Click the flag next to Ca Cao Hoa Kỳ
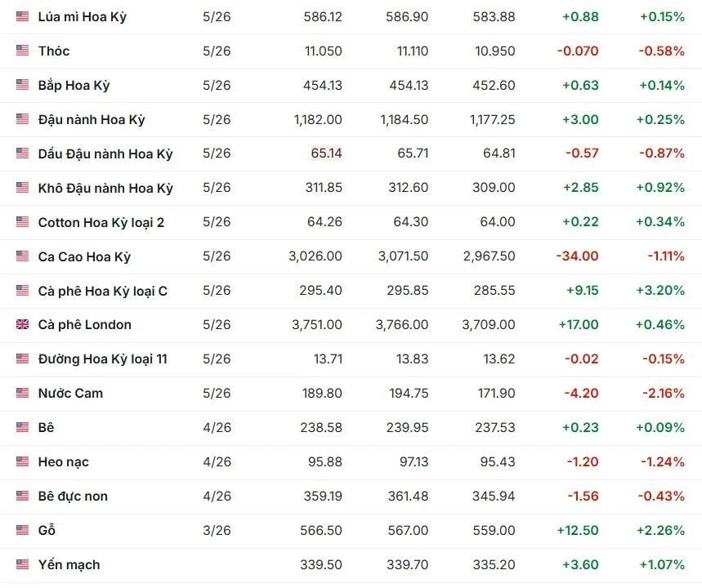The width and height of the screenshot is (702, 588). coord(22,256)
